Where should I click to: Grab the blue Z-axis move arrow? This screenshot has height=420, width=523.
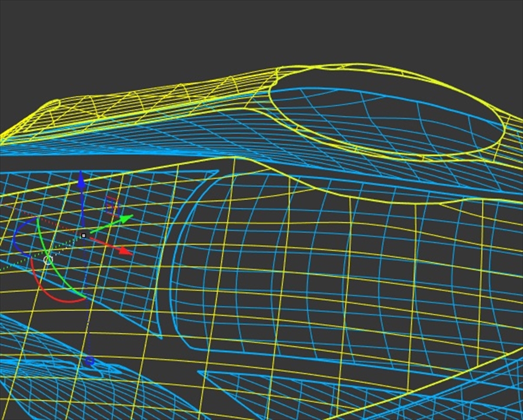[x=81, y=182]
